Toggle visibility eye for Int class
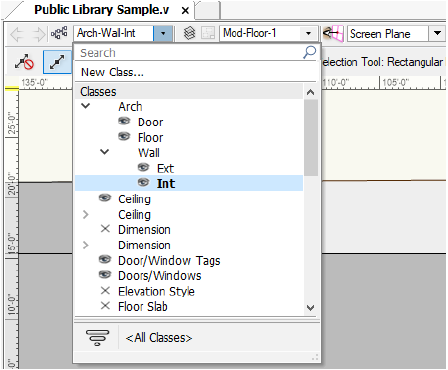The image size is (448, 370). (x=144, y=182)
